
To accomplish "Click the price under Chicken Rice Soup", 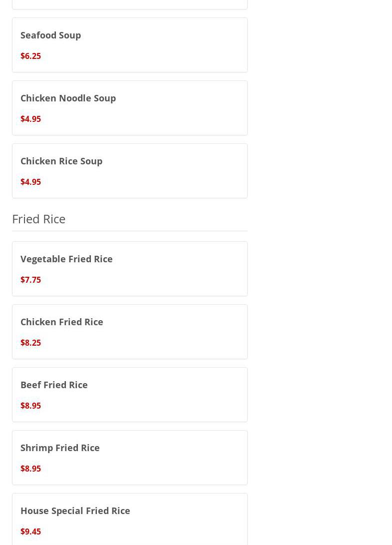I will pos(30,182).
